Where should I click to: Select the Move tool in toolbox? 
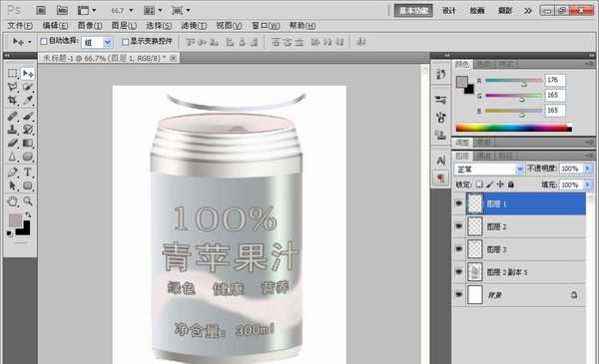click(x=28, y=73)
